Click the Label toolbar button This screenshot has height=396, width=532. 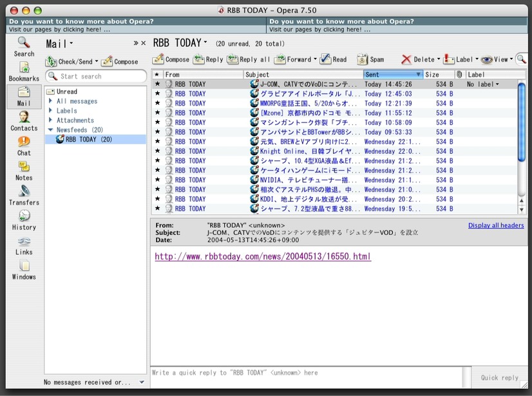[458, 59]
